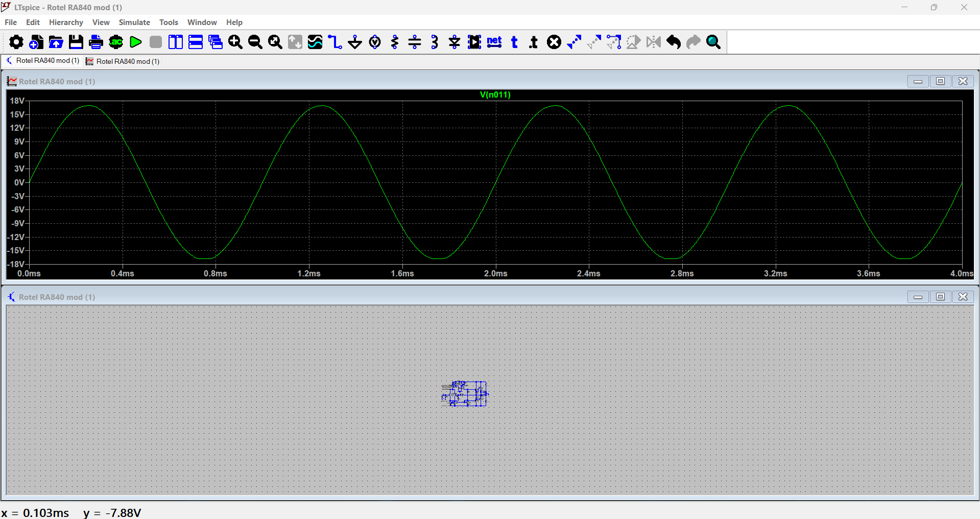Viewport: 980px width, 519px height.
Task: Maximize the schematic pane
Action: pos(940,297)
